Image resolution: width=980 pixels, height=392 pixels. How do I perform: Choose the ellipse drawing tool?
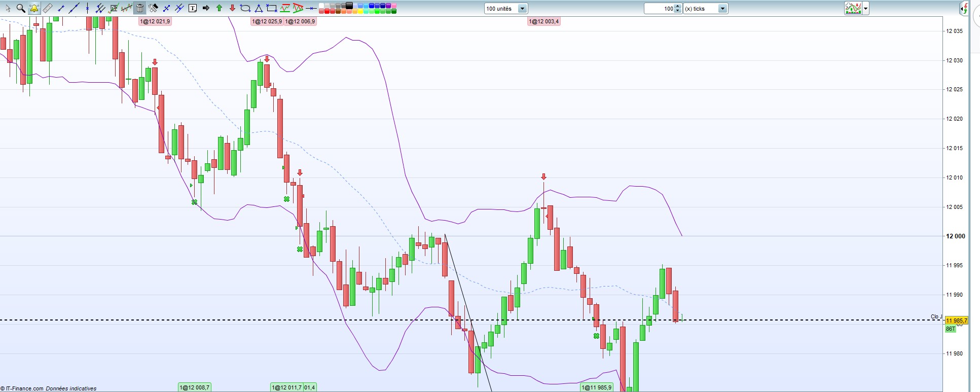(245, 8)
